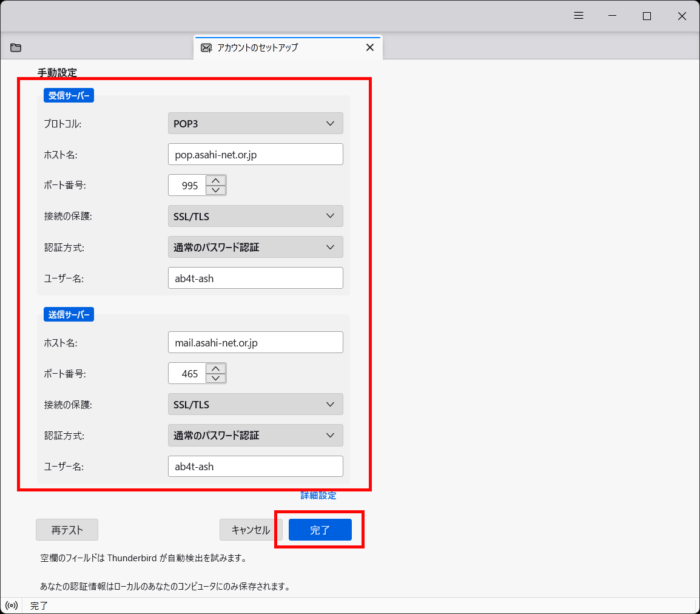Close the Thunderbird window

click(x=682, y=16)
